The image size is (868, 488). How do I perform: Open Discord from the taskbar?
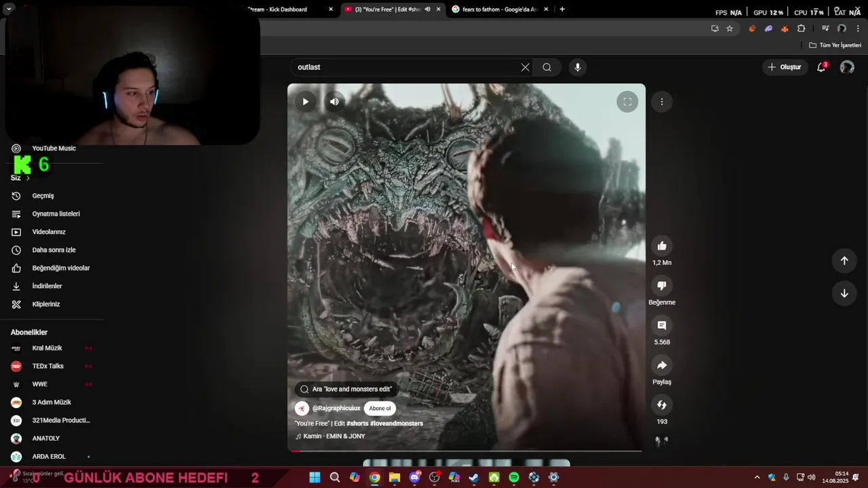tap(414, 478)
